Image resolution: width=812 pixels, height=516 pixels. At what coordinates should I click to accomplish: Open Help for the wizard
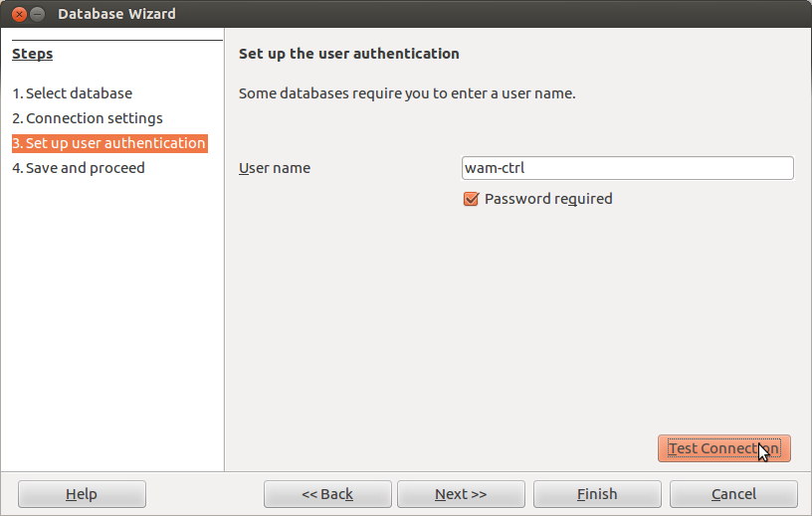[x=82, y=494]
